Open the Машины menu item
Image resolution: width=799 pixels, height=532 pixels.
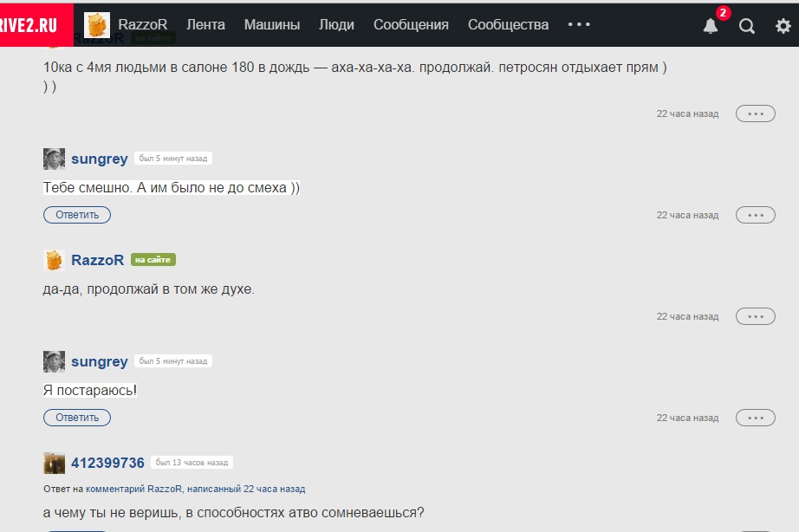[x=271, y=24]
